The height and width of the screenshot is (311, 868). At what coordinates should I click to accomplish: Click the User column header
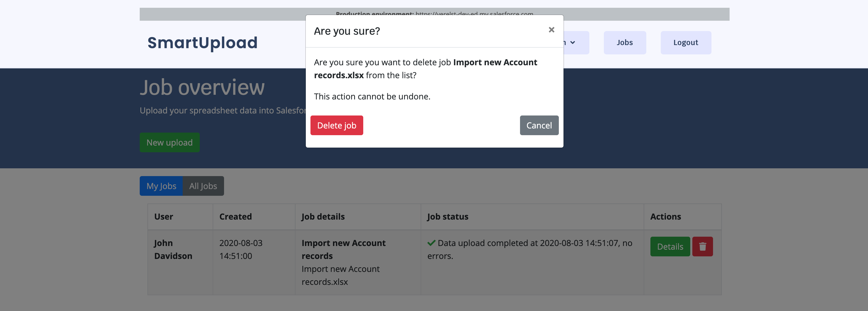164,216
